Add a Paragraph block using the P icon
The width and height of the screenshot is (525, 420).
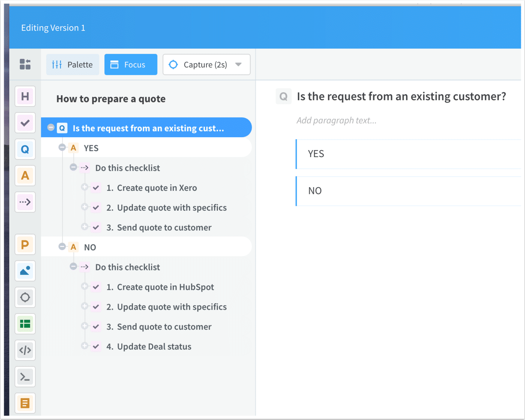25,244
